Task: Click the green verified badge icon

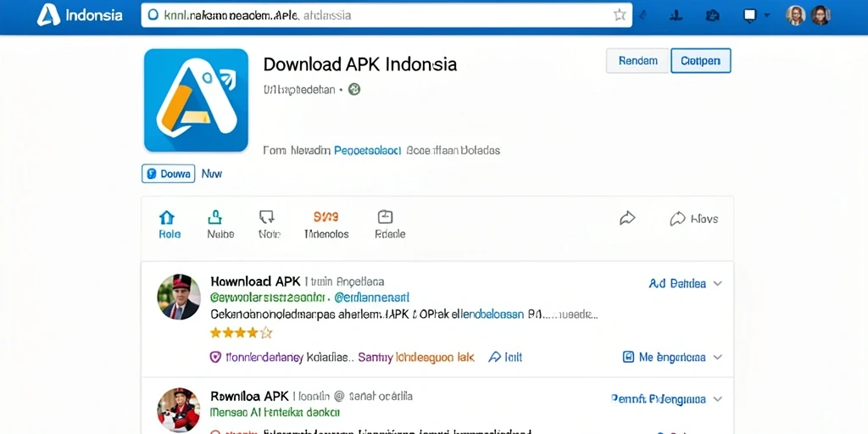Action: coord(354,89)
